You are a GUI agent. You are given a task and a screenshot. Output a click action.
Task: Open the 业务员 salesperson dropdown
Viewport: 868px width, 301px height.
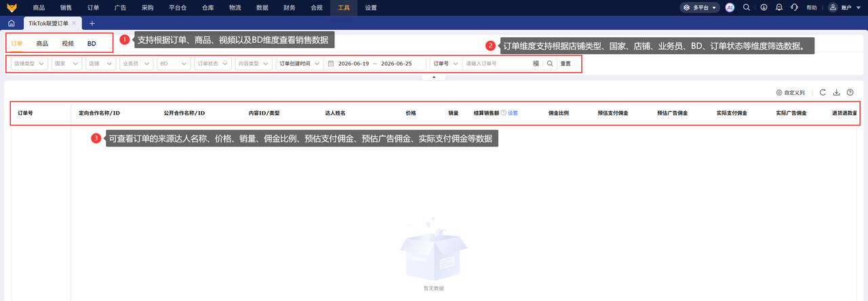click(x=137, y=63)
